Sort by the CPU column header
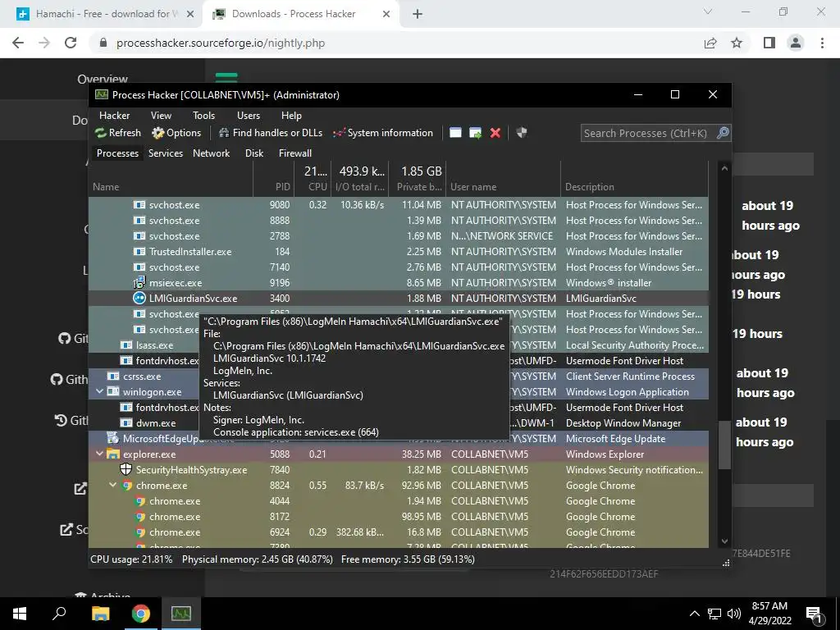The image size is (840, 630). [313, 179]
